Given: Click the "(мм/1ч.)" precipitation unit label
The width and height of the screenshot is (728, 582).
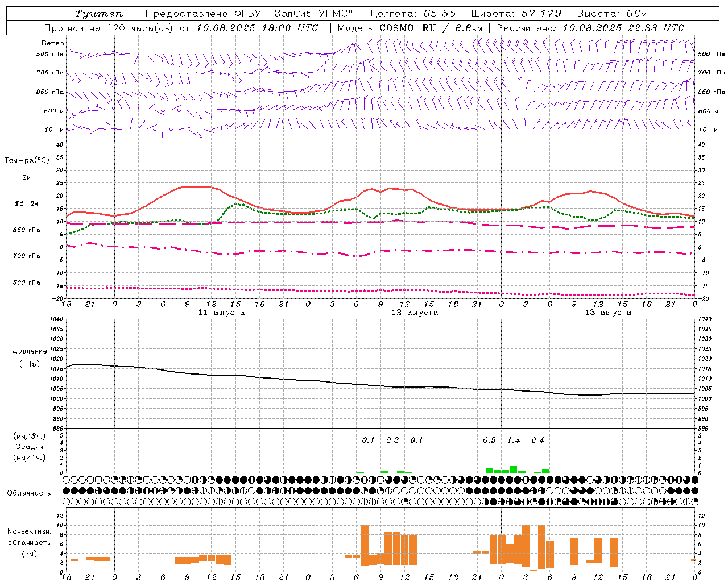Looking at the screenshot, I should 30,458.
